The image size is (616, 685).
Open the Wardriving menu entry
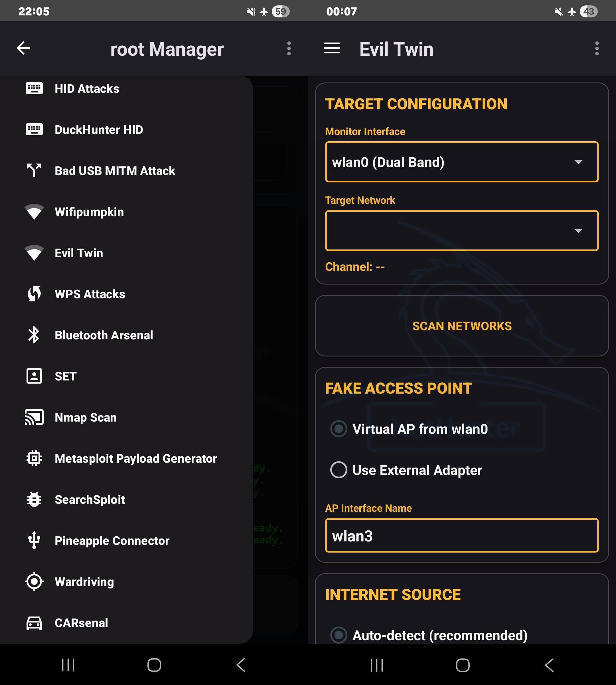[x=127, y=581]
